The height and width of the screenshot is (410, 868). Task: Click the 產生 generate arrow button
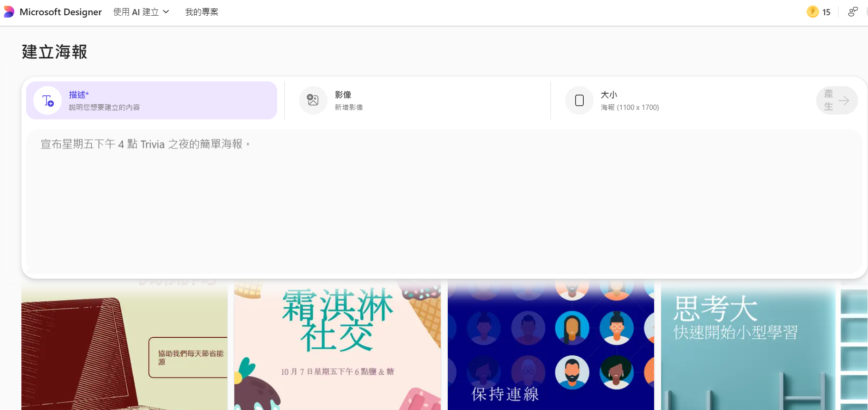tap(837, 100)
